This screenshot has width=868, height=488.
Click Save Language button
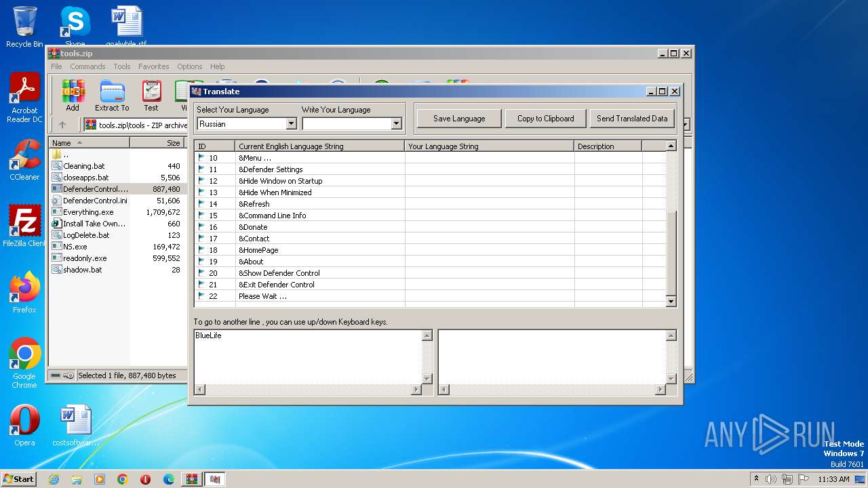point(459,119)
